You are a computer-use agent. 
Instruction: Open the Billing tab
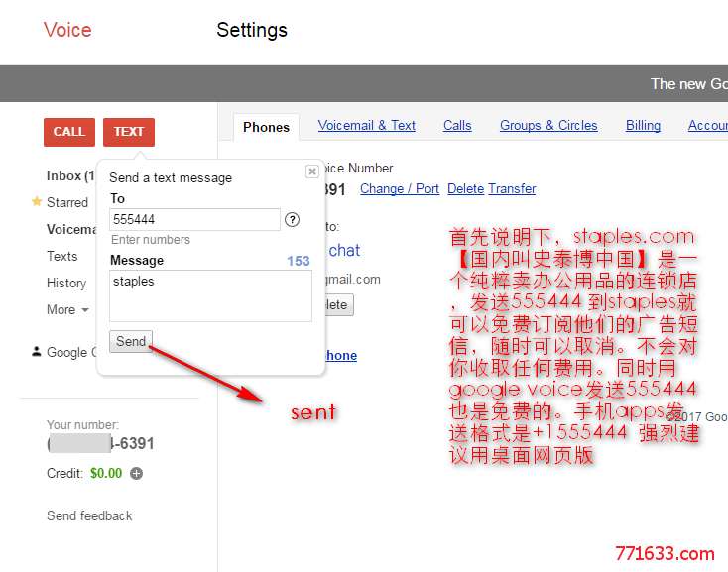click(643, 125)
